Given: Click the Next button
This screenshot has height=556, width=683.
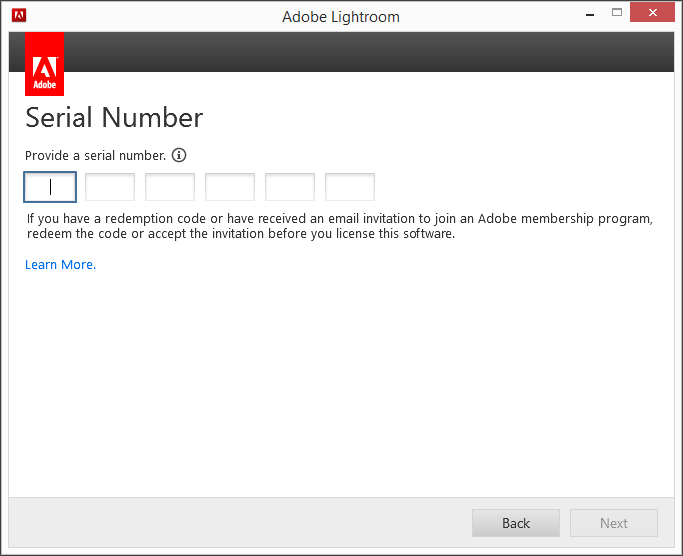Looking at the screenshot, I should 614,523.
